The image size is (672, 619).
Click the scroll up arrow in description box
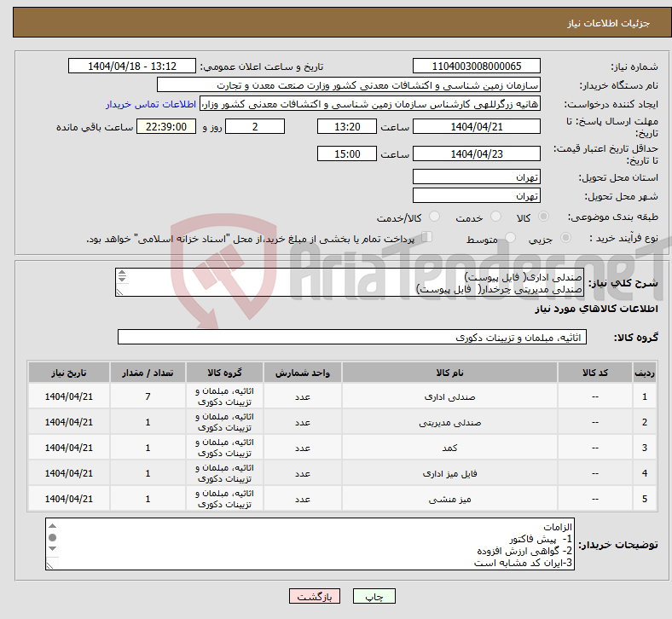[122, 273]
